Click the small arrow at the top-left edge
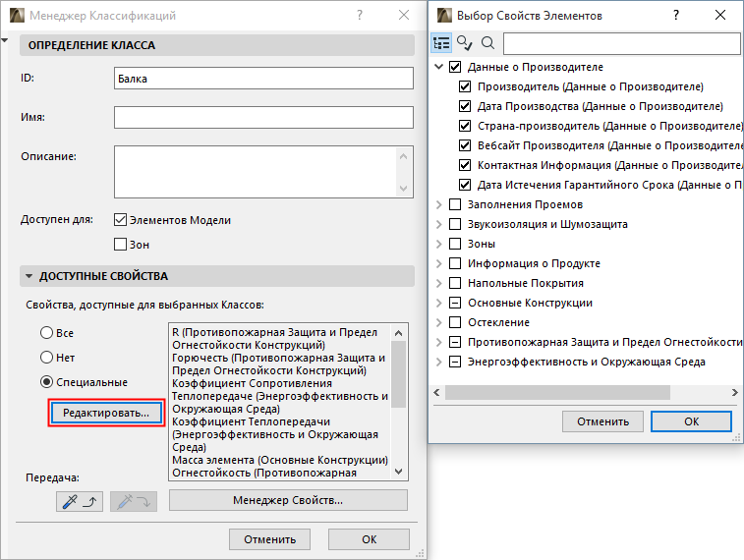This screenshot has height=560, width=744. pos(6,41)
